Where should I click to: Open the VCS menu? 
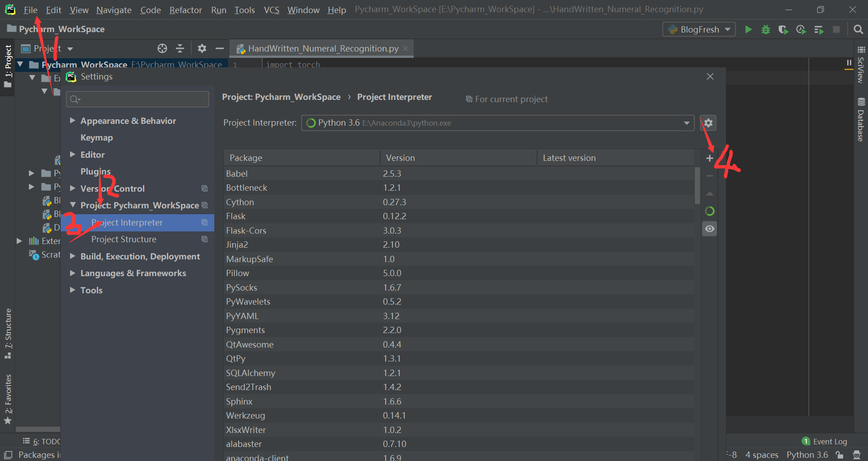coord(271,10)
